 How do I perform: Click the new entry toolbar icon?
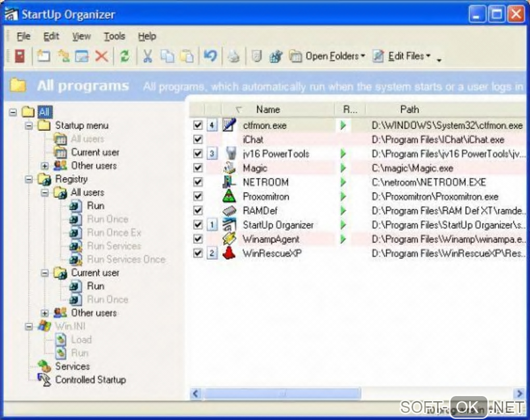point(44,56)
